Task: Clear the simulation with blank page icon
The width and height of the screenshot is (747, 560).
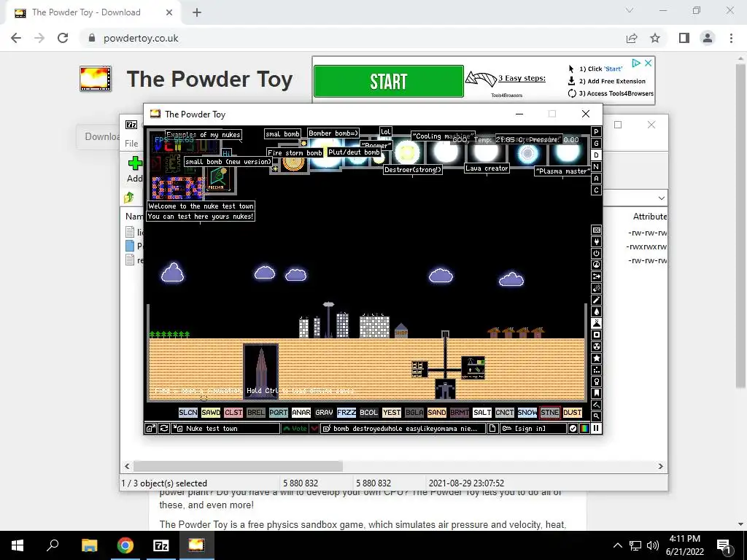Action: 492,429
